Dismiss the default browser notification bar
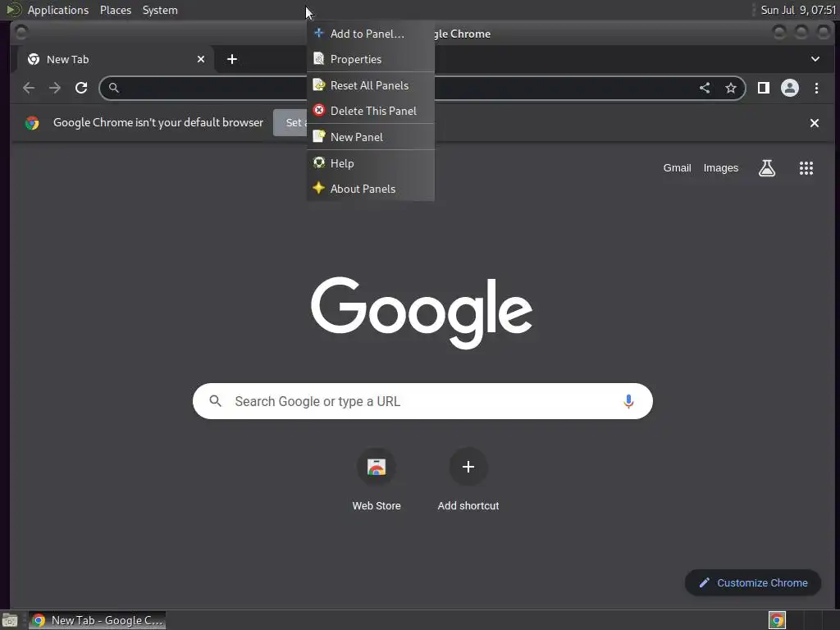 tap(815, 123)
